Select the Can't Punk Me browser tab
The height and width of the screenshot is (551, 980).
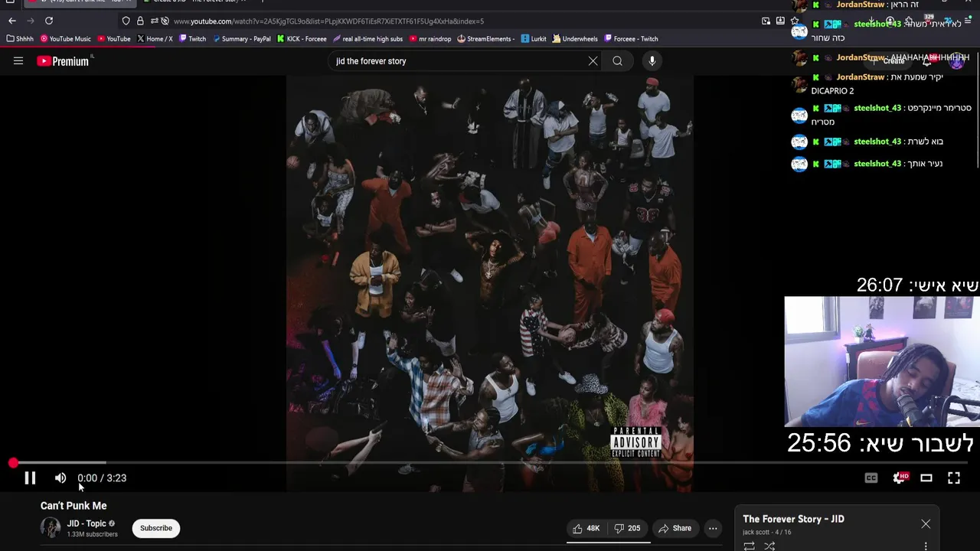tap(80, 3)
